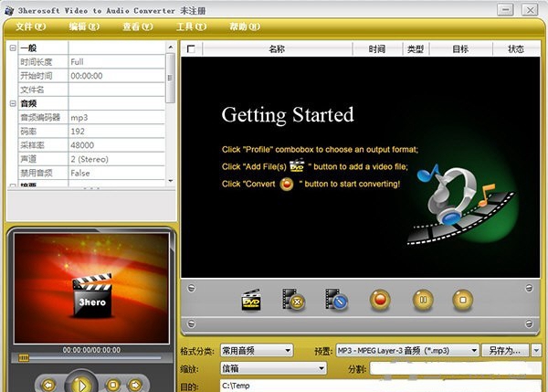Open the 缩放 信箱 dropdown
Screen dimensions: 548x392
click(273, 368)
